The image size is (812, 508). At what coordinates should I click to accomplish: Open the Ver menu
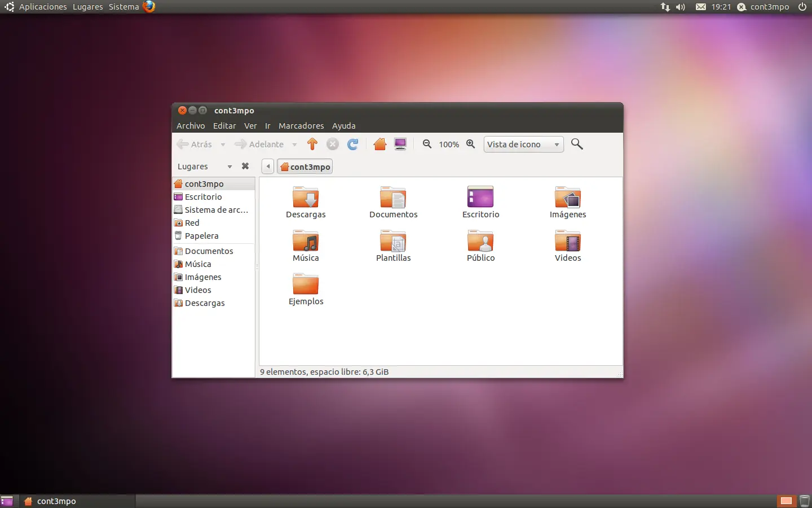click(x=250, y=126)
